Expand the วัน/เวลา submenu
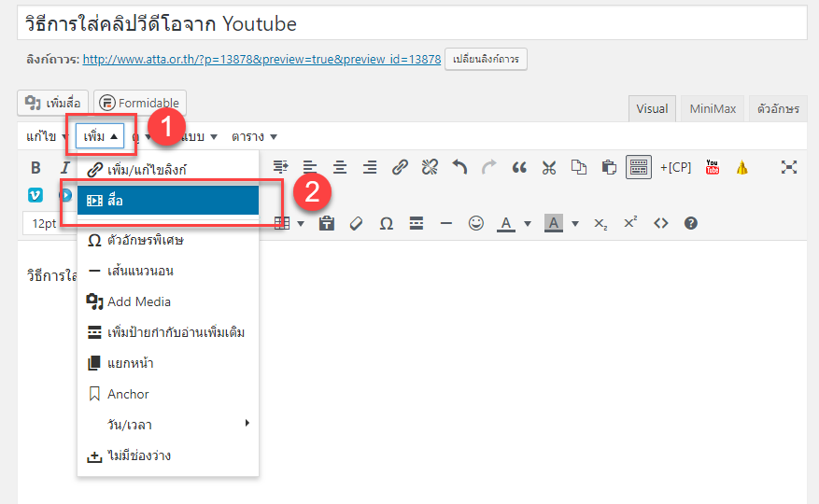 [x=168, y=425]
